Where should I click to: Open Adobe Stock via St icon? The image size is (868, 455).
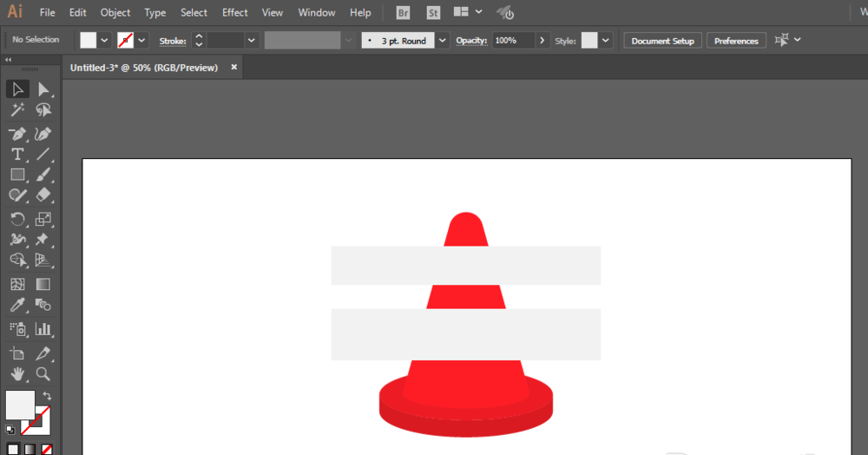point(433,13)
